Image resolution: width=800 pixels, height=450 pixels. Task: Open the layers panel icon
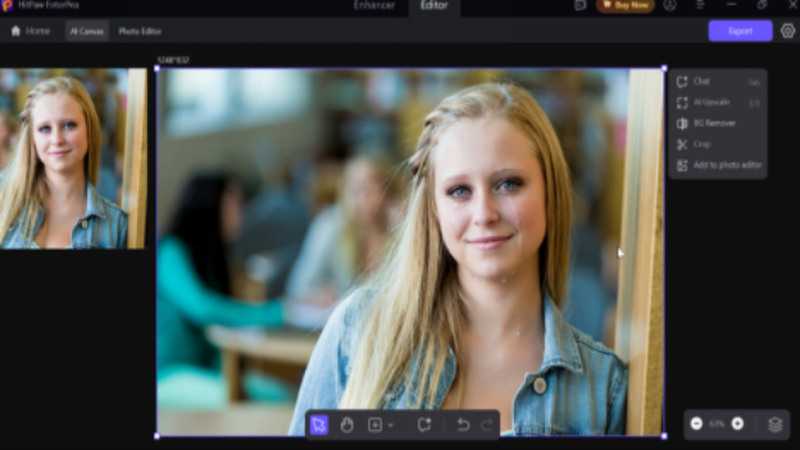tap(775, 424)
